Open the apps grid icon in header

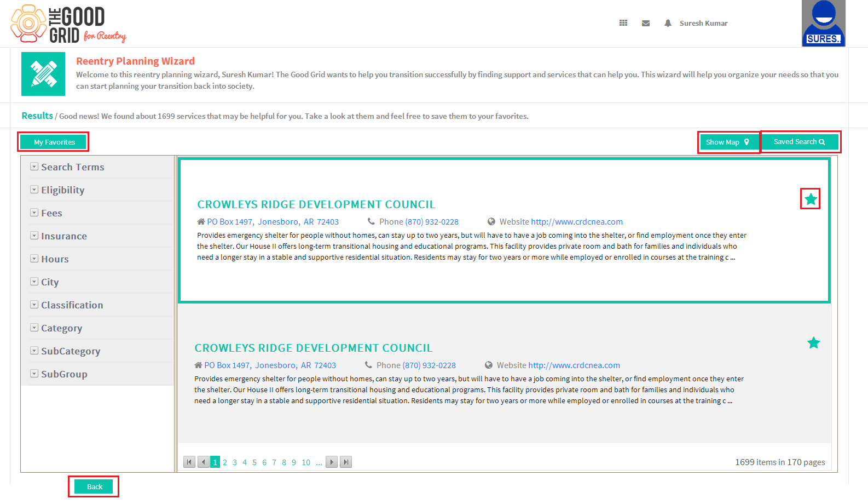[623, 23]
